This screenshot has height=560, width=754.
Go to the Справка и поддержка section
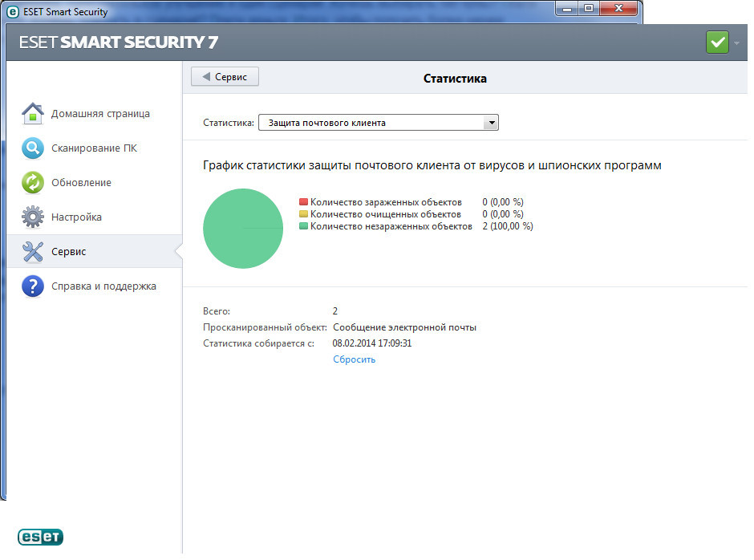click(x=103, y=286)
